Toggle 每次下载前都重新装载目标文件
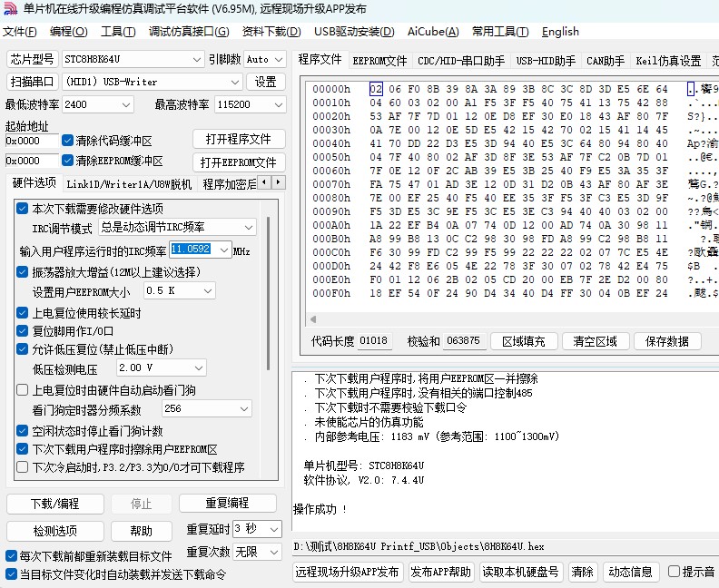Viewport: 719px width, 588px height. tap(11, 556)
